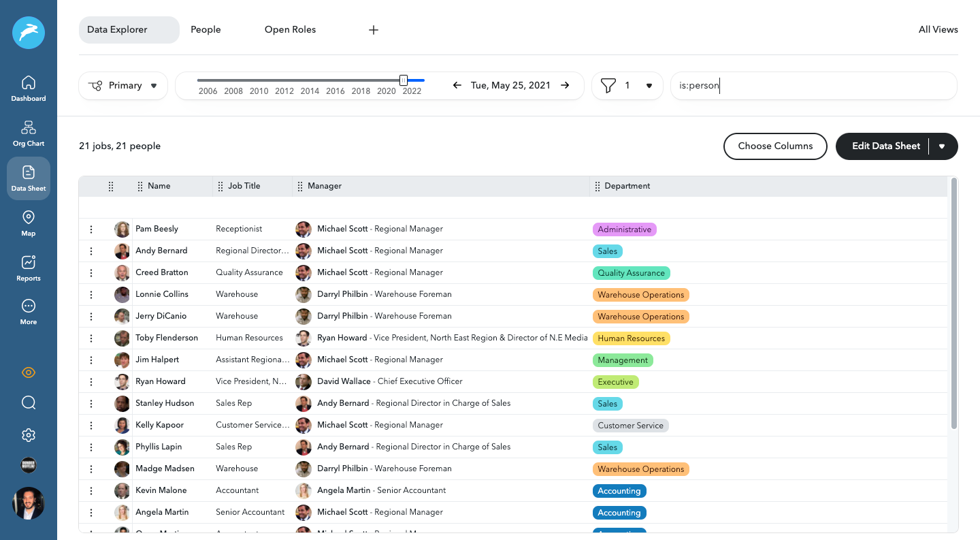Image resolution: width=980 pixels, height=540 pixels.
Task: Toggle the orange eye visibility icon
Action: [29, 372]
